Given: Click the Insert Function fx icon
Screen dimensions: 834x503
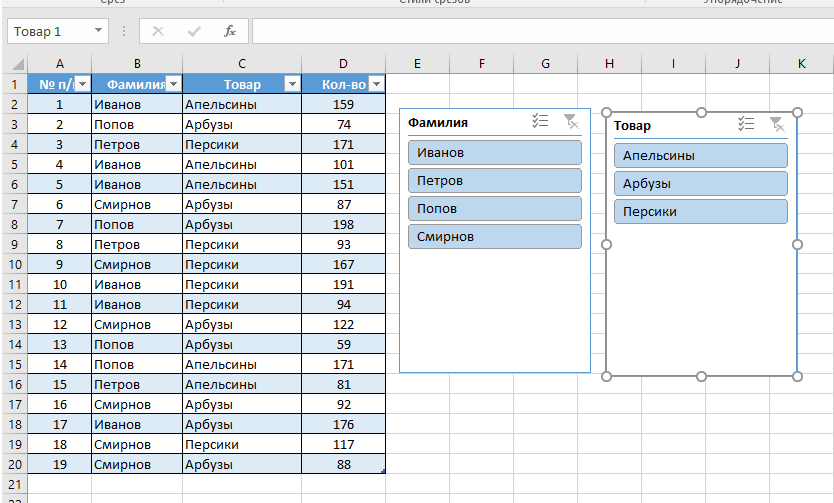Looking at the screenshot, I should (230, 31).
